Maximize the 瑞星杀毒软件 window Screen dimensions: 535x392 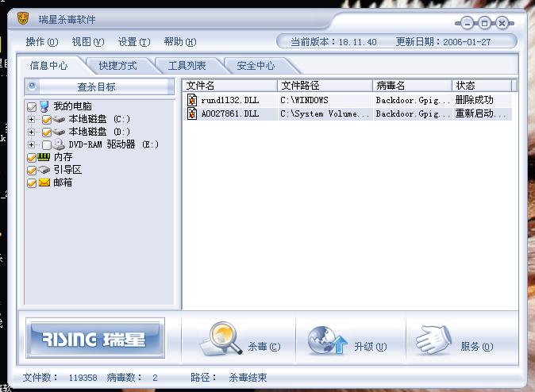[x=484, y=23]
